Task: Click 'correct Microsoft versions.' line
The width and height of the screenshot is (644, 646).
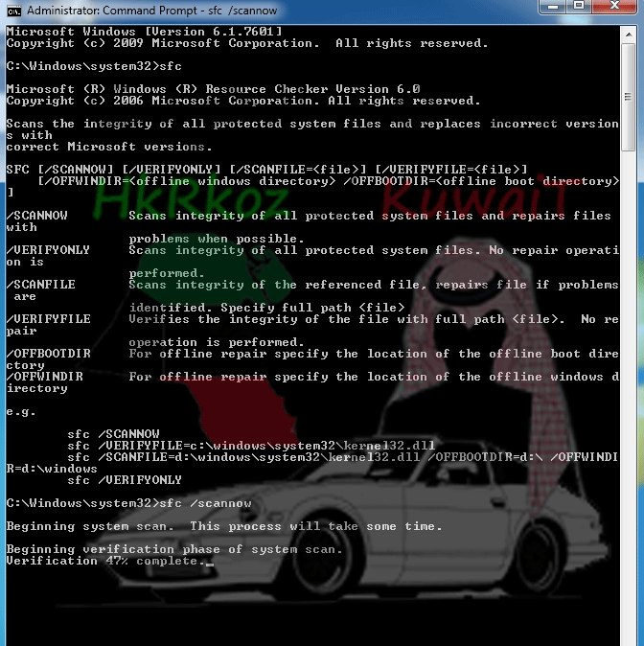Action: [x=109, y=147]
